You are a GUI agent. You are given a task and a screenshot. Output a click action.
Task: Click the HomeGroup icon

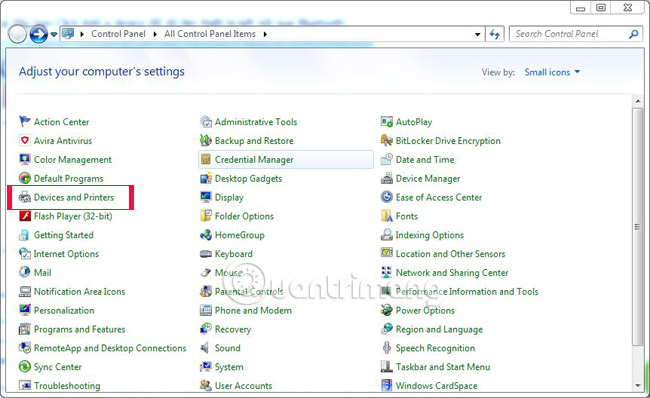(x=206, y=235)
